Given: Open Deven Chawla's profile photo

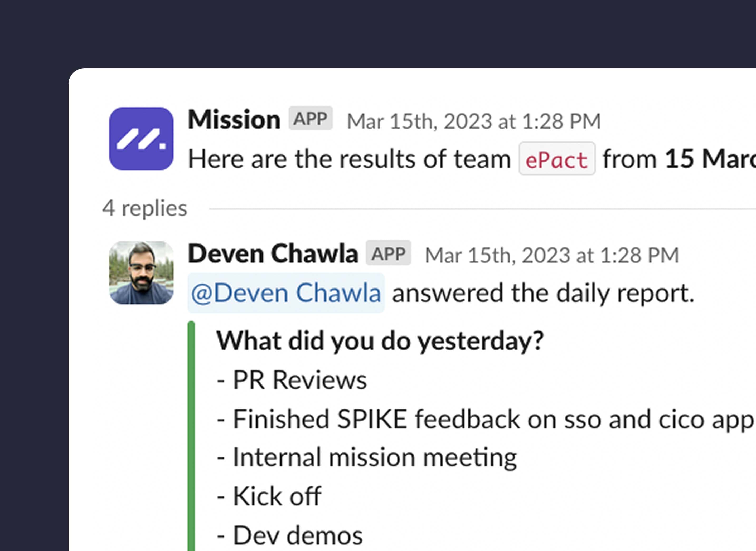Looking at the screenshot, I should (x=141, y=273).
